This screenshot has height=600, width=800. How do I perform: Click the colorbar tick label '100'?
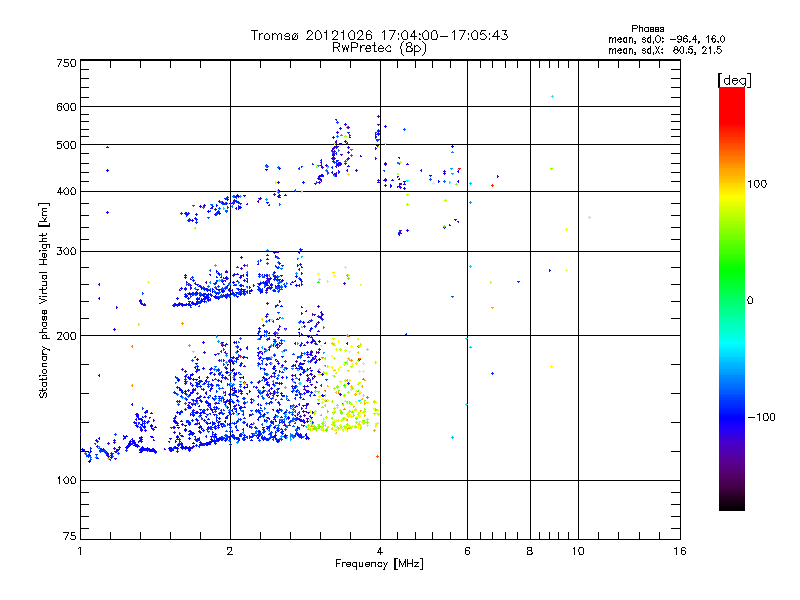tap(757, 184)
